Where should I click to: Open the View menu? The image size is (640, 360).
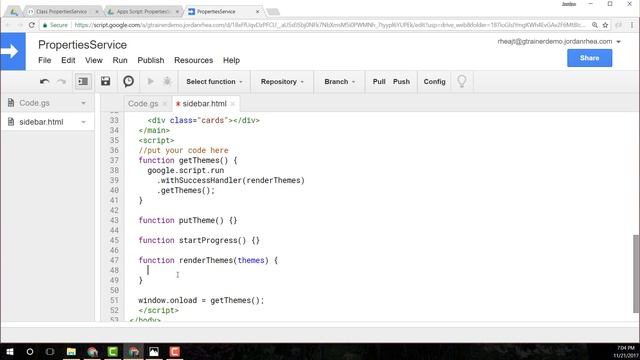(x=93, y=60)
